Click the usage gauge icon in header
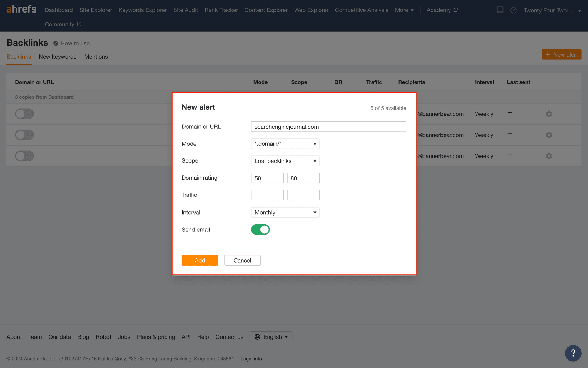Image resolution: width=588 pixels, height=368 pixels. [514, 10]
